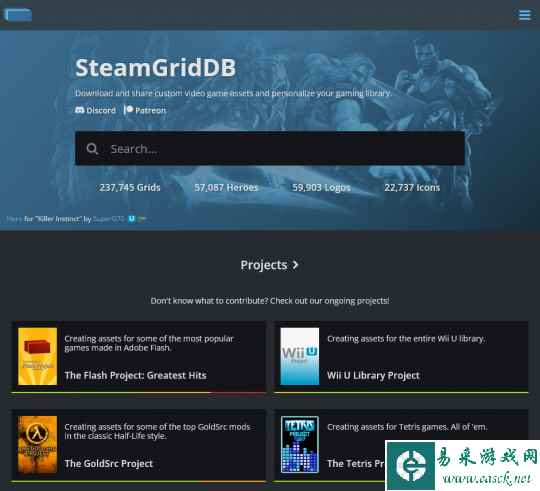Focus the Search input field

pos(270,148)
